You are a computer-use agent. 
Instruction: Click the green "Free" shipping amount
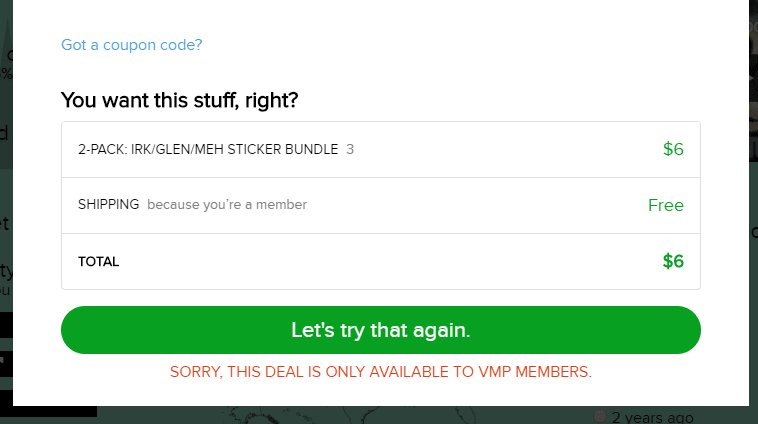coord(665,205)
